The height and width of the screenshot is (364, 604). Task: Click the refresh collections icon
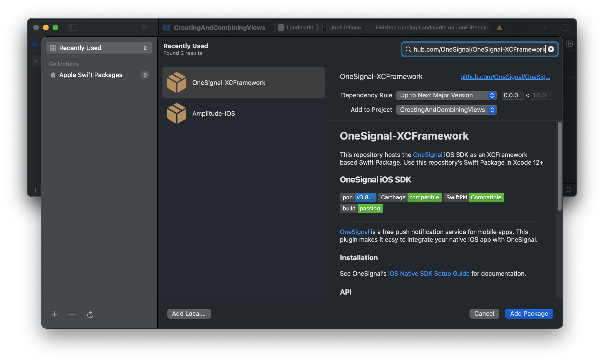point(90,314)
